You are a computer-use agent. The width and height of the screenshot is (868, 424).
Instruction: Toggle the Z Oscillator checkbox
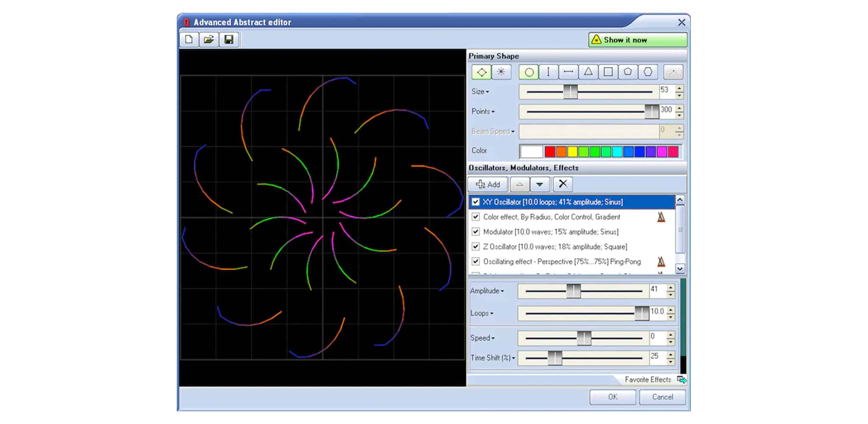pos(476,246)
